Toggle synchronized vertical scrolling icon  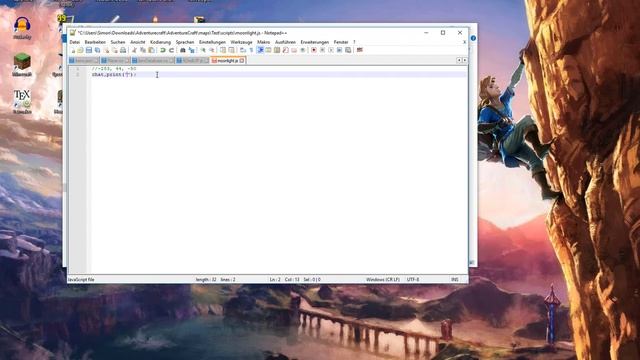click(223, 50)
